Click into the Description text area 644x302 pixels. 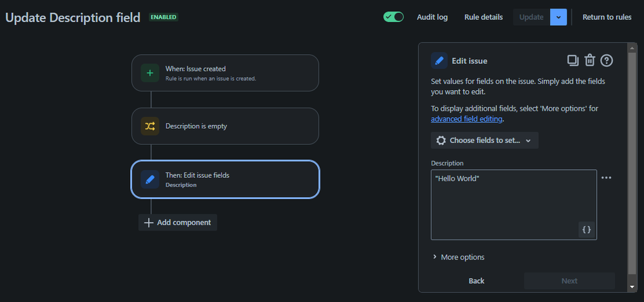coord(513,204)
